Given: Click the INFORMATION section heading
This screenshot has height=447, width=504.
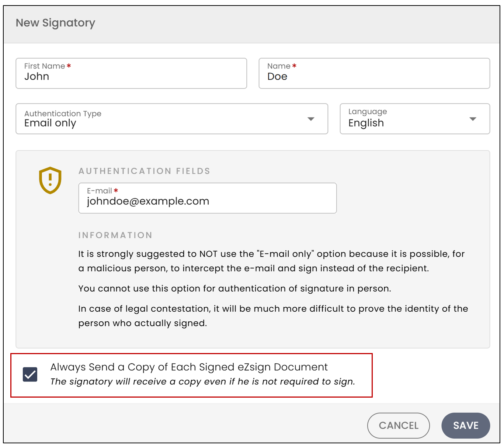Looking at the screenshot, I should (x=115, y=235).
